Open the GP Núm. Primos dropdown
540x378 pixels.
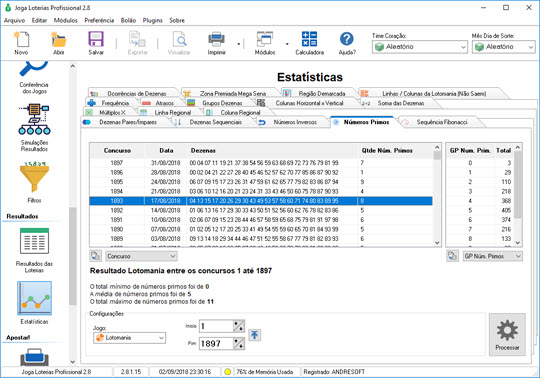pyautogui.click(x=492, y=256)
